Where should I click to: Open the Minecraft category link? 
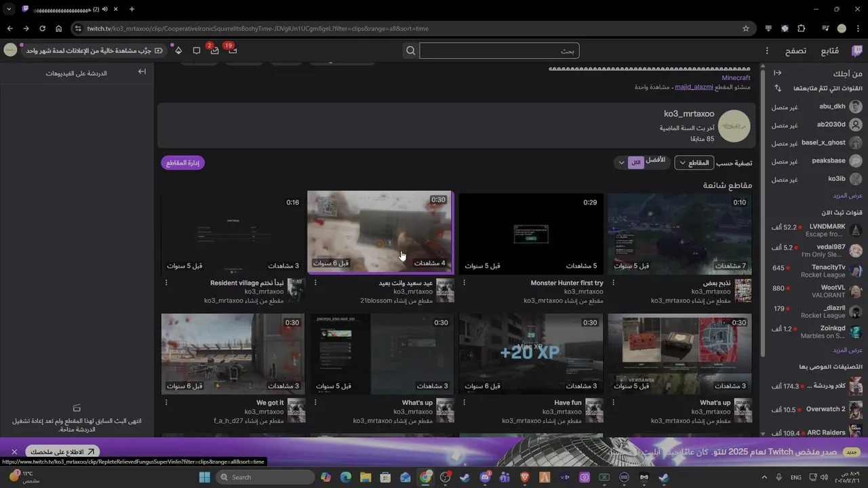(x=736, y=78)
